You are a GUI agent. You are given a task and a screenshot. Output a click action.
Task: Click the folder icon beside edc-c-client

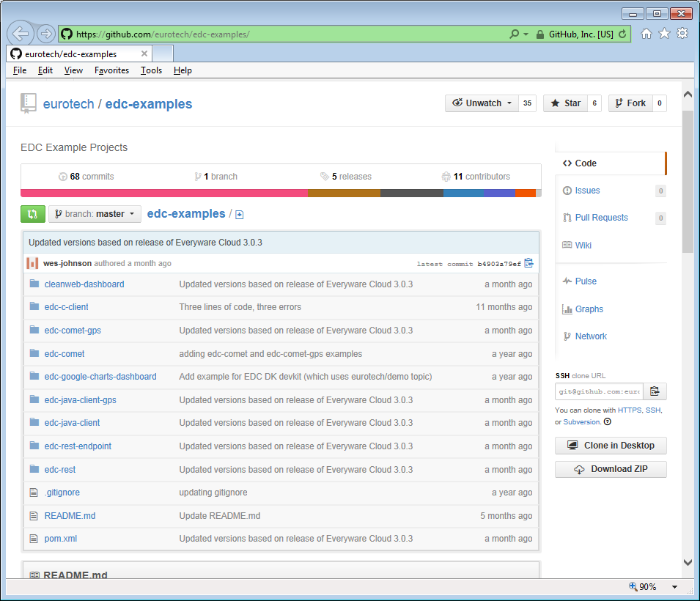coord(34,306)
